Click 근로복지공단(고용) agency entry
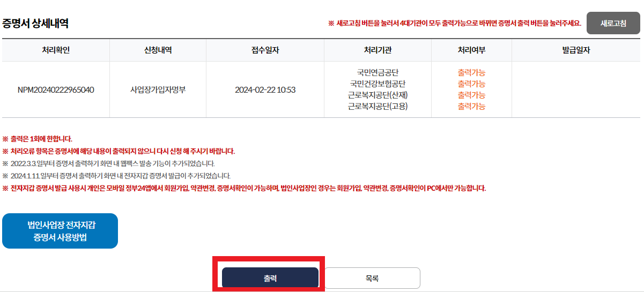The height and width of the screenshot is (292, 644). [x=377, y=106]
